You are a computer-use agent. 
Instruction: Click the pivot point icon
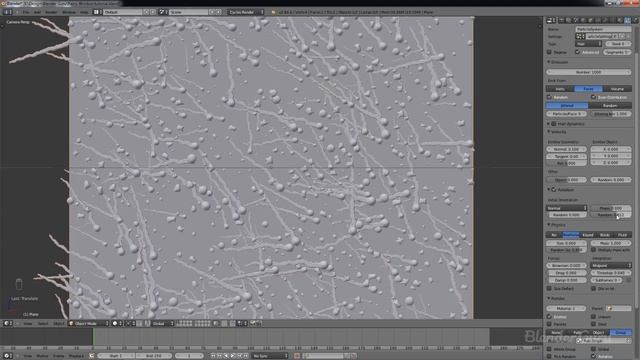coord(129,323)
